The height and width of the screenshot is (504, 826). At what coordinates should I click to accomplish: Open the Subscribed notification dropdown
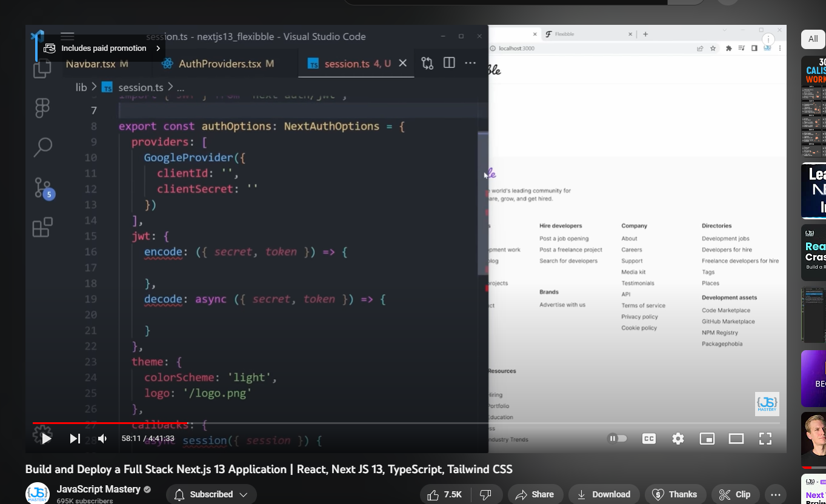[211, 495]
